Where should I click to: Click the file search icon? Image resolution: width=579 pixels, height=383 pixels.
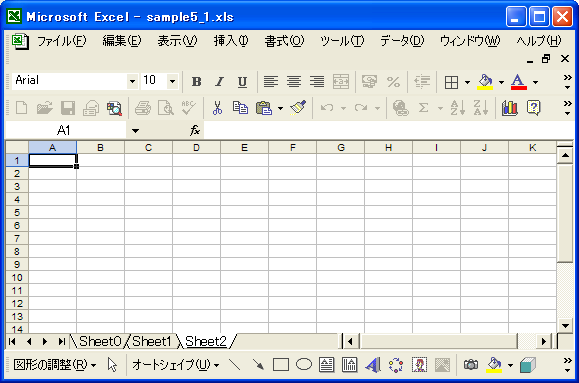[114, 108]
